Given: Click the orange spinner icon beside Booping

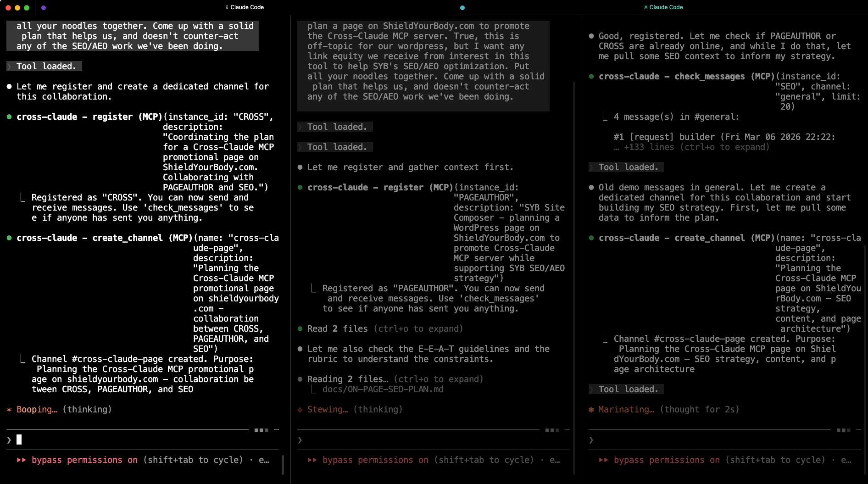Looking at the screenshot, I should point(9,410).
